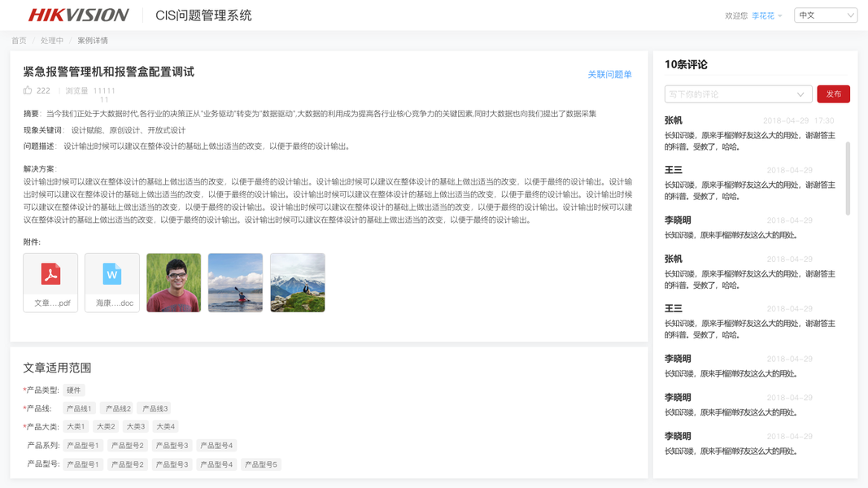This screenshot has width=868, height=488.
Task: Open the mountain landscape thumbnail
Action: [297, 283]
